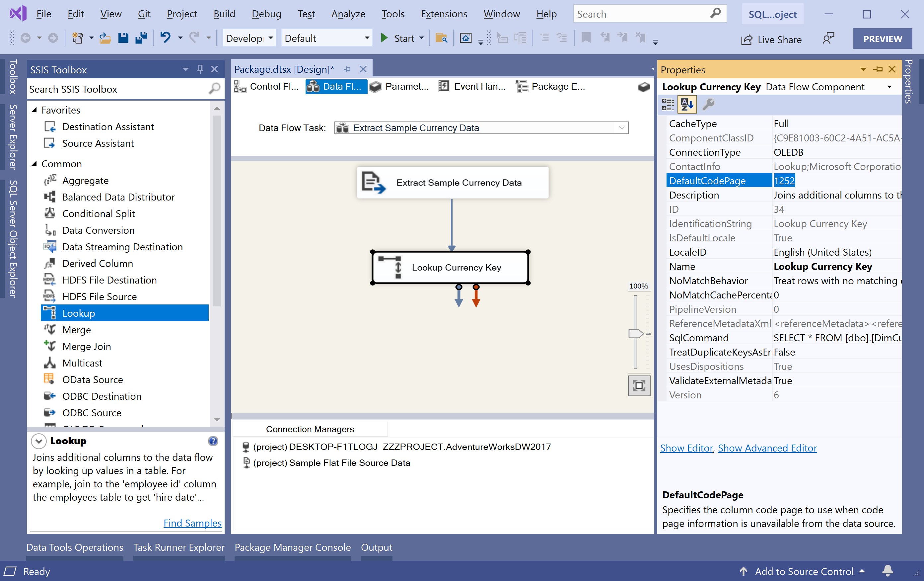Collapse the Lookup description panel
924x581 pixels.
[39, 441]
